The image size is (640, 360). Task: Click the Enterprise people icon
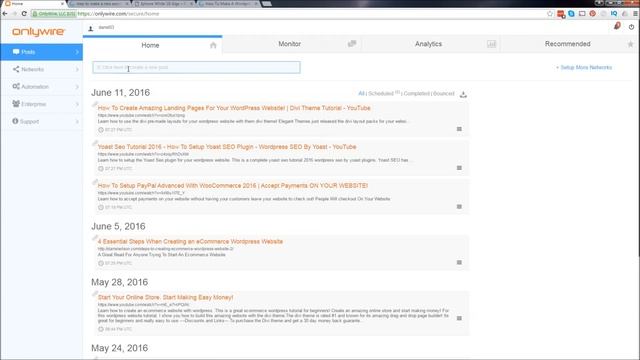pos(16,104)
